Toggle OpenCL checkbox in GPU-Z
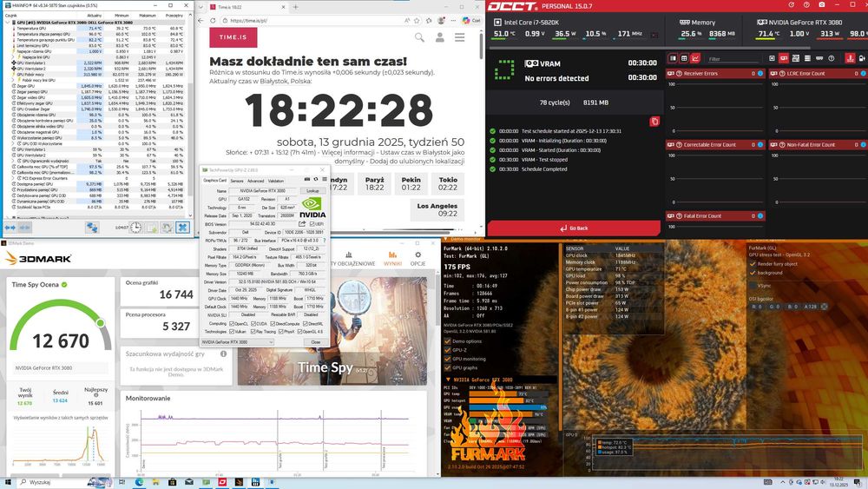 (x=232, y=323)
